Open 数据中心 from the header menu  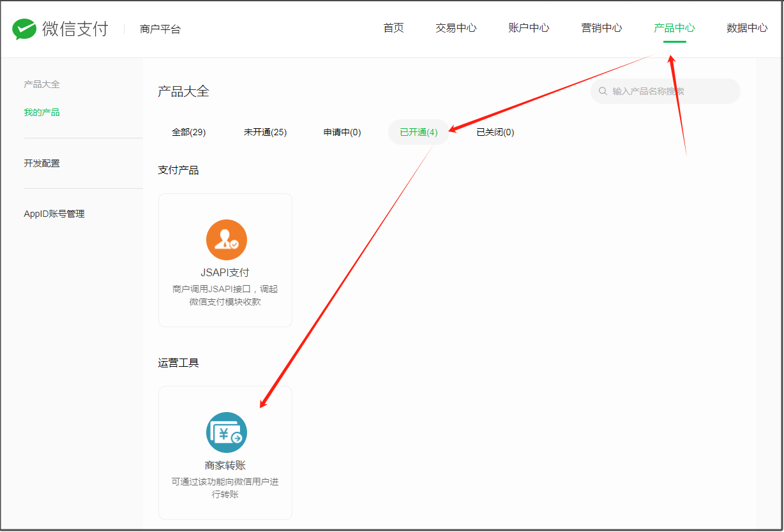[x=747, y=28]
